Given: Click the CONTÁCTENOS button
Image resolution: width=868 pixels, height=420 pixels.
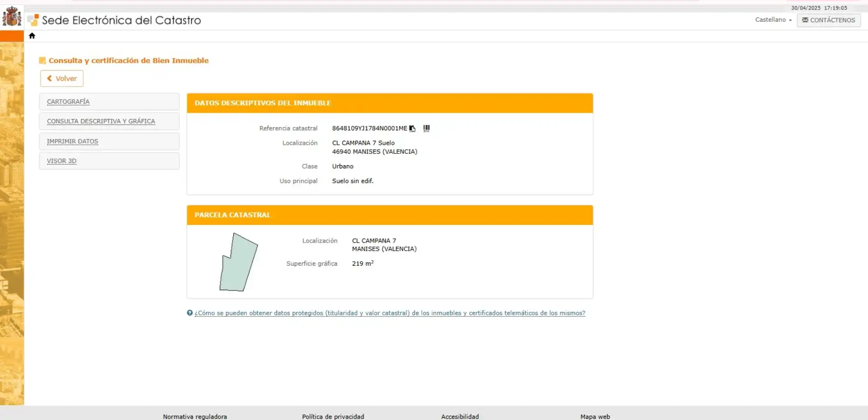Looking at the screenshot, I should pos(829,20).
